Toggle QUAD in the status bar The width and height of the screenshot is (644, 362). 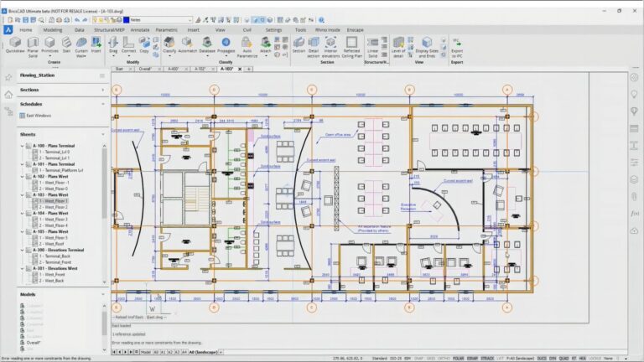563,359
